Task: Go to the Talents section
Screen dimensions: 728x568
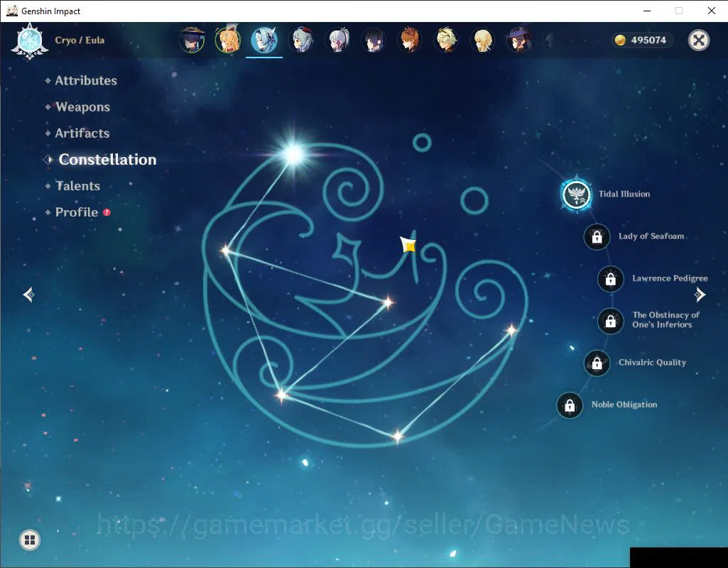Action: coord(77,186)
